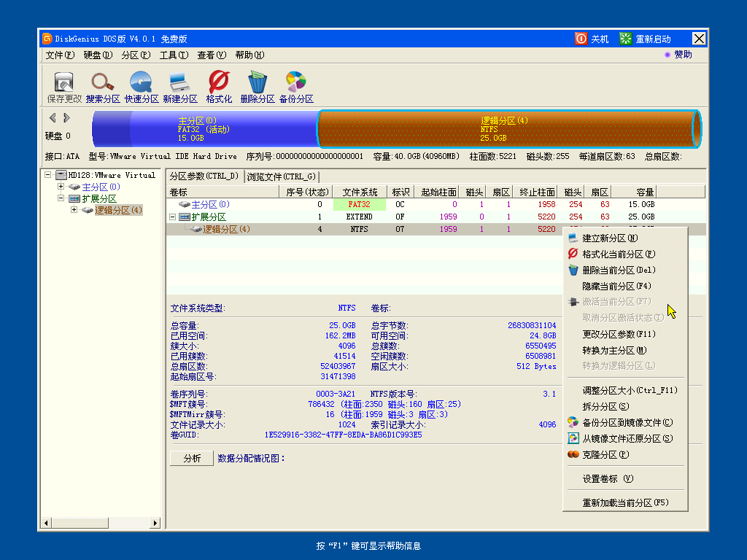
Task: Open the 硬盘(D) menu
Action: (x=98, y=55)
